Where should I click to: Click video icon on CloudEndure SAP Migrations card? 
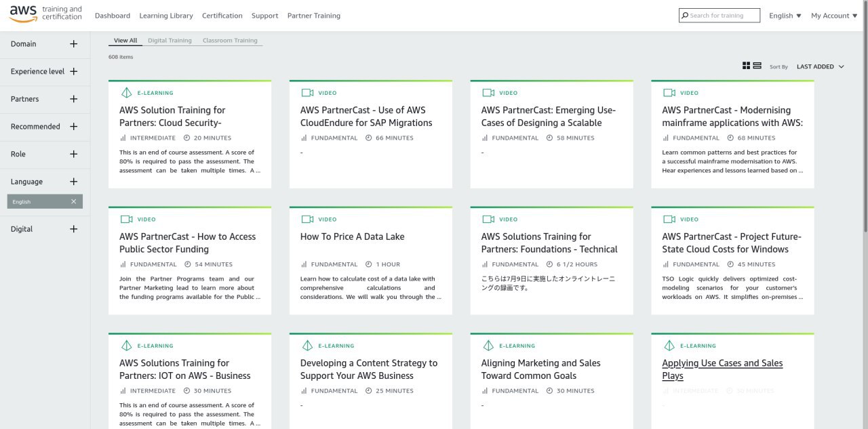307,93
